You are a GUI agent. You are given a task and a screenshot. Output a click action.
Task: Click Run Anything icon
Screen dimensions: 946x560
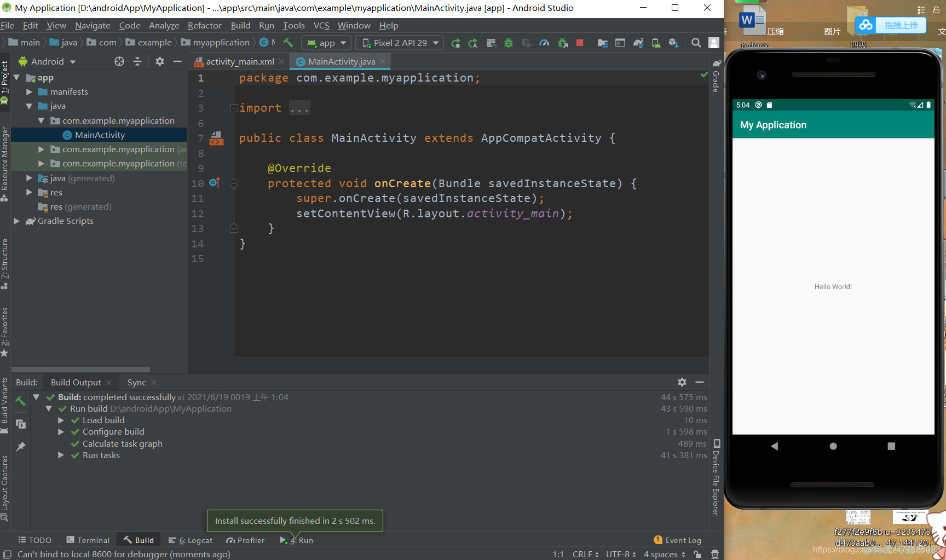click(x=620, y=43)
